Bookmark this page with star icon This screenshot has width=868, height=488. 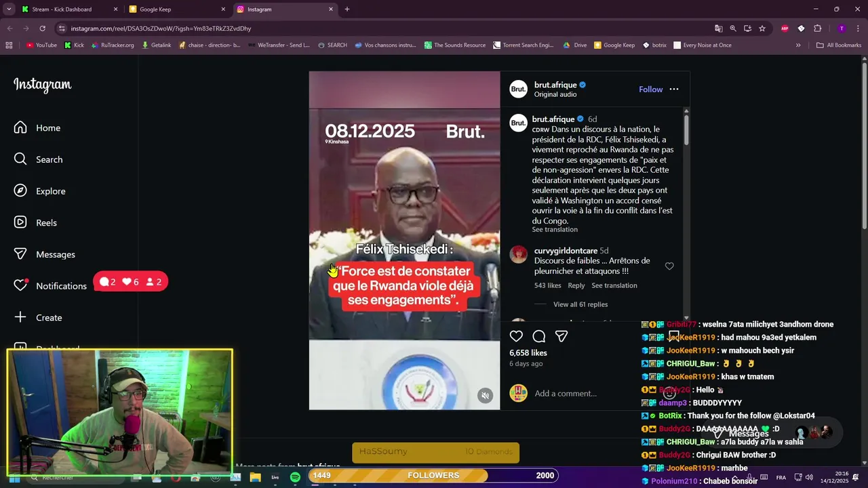(762, 28)
